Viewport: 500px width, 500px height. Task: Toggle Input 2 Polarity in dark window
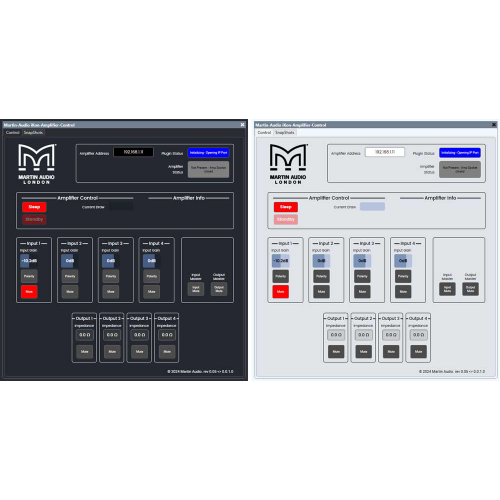[70, 276]
